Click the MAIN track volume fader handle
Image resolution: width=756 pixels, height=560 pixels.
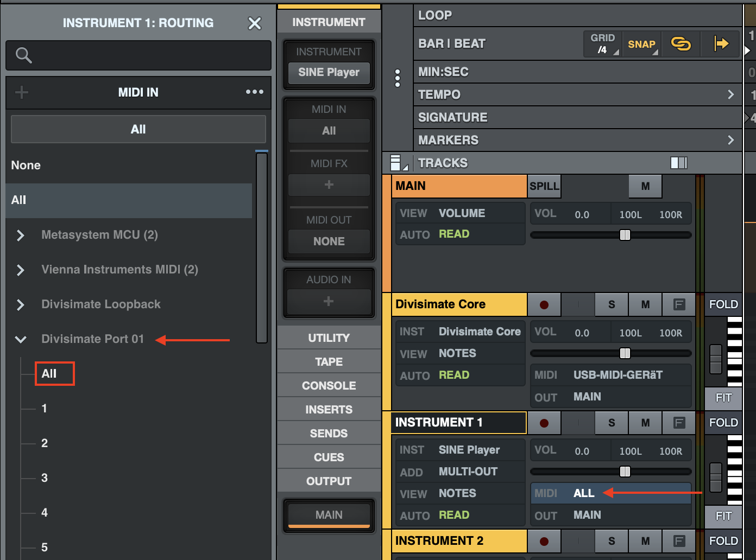pos(625,235)
